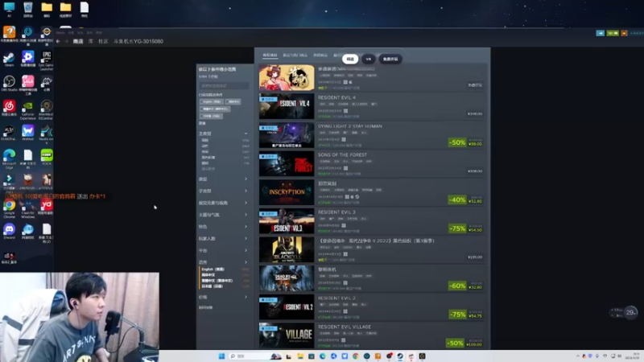644x362 pixels.
Task: Open Chrome from the taskbar
Action: click(356, 356)
